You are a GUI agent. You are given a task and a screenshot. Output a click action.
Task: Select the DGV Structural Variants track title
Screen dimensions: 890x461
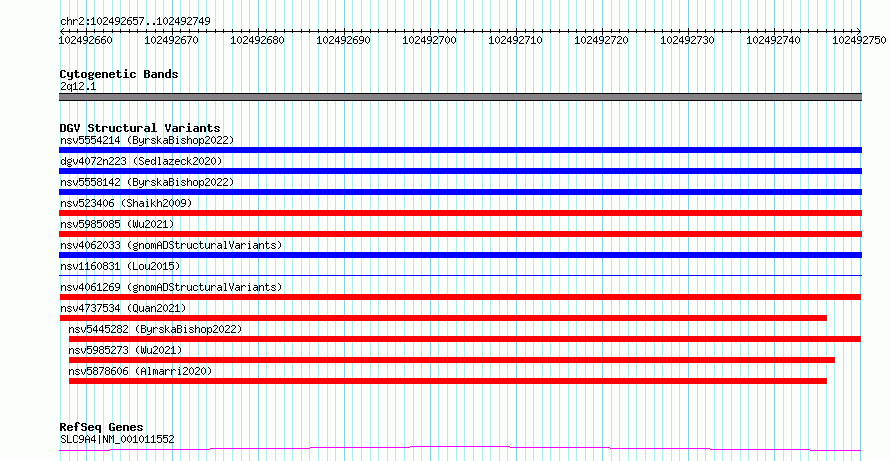(140, 128)
